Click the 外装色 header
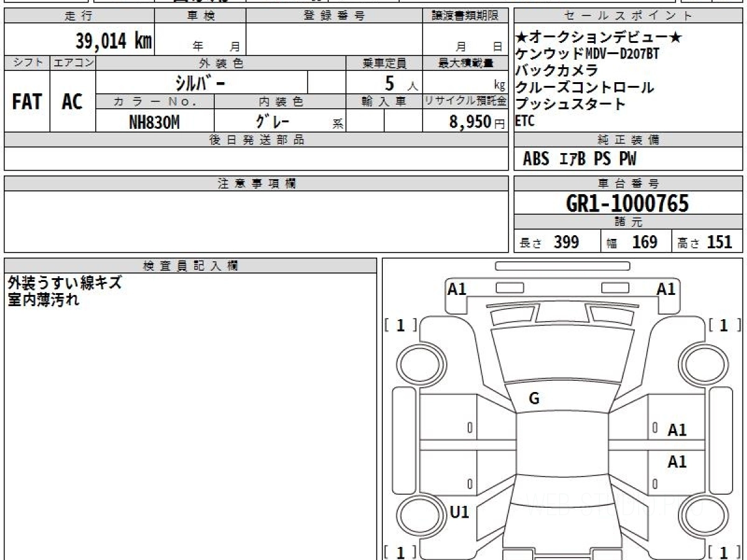This screenshot has height=560, width=747. [x=221, y=63]
